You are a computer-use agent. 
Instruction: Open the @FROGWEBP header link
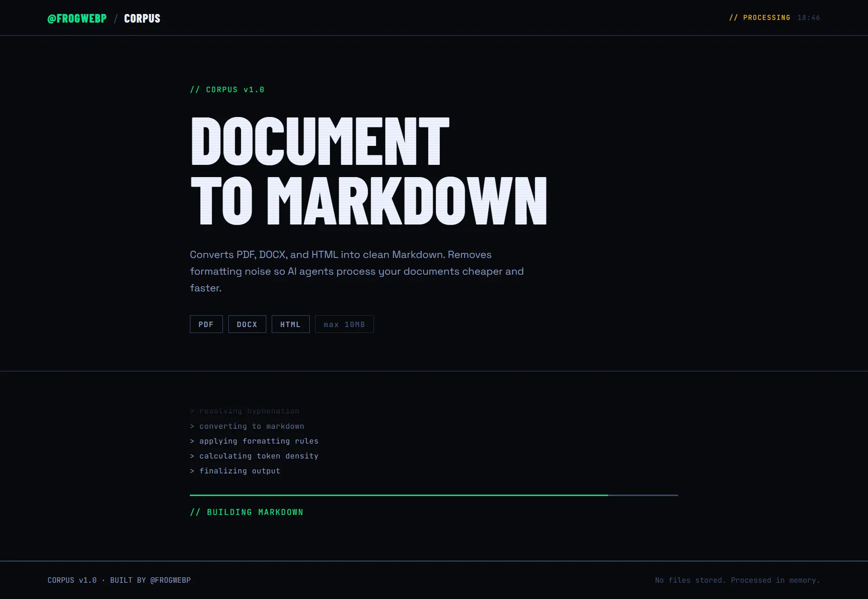77,19
